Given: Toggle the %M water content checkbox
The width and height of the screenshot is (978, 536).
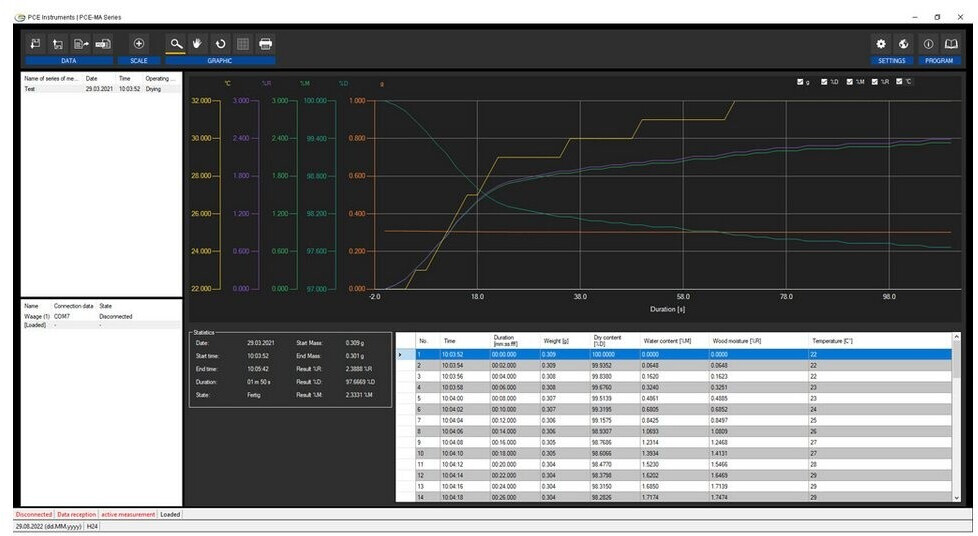Looking at the screenshot, I should pyautogui.click(x=850, y=82).
